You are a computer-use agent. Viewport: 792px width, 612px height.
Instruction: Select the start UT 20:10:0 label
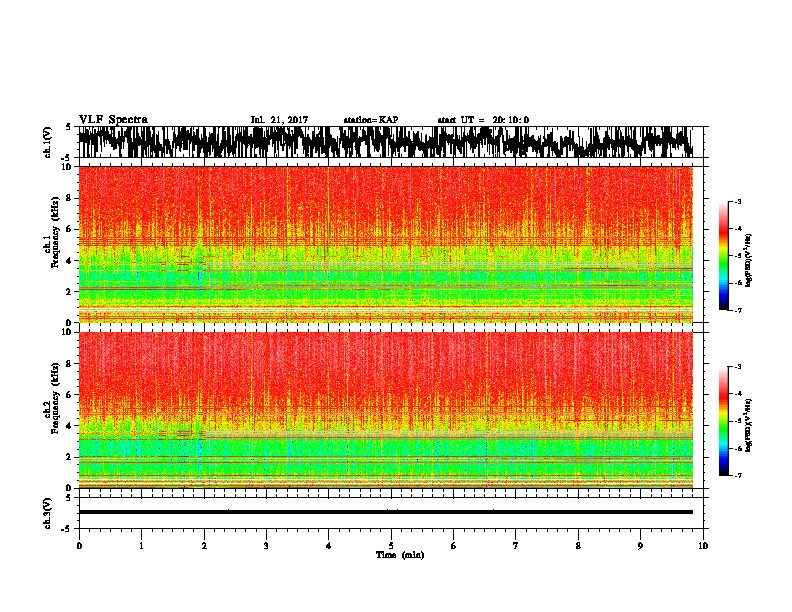click(x=483, y=120)
